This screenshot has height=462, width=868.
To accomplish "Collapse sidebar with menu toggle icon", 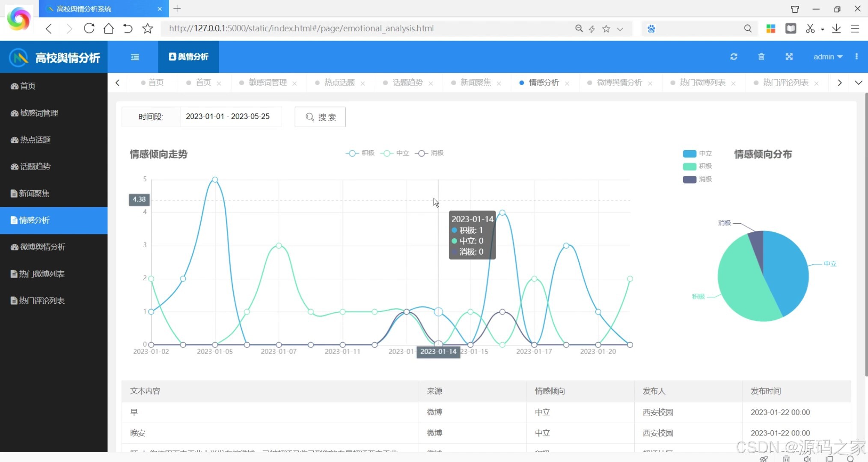I will tap(135, 57).
